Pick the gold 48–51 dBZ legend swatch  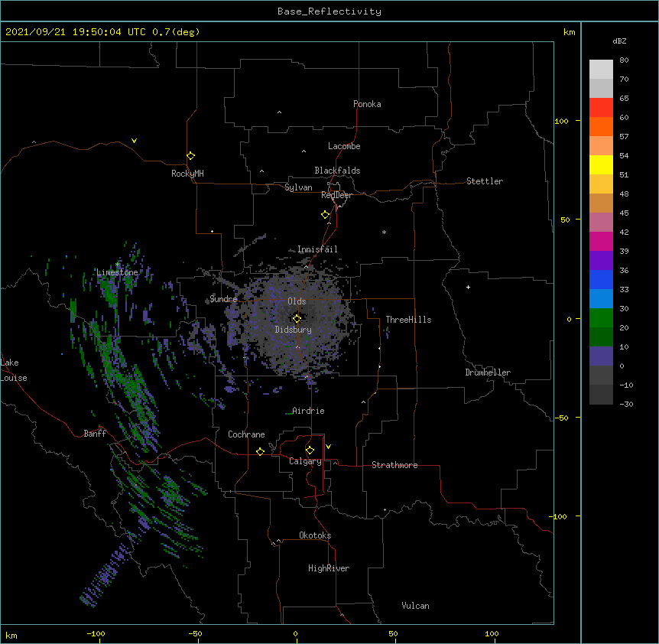(x=601, y=184)
